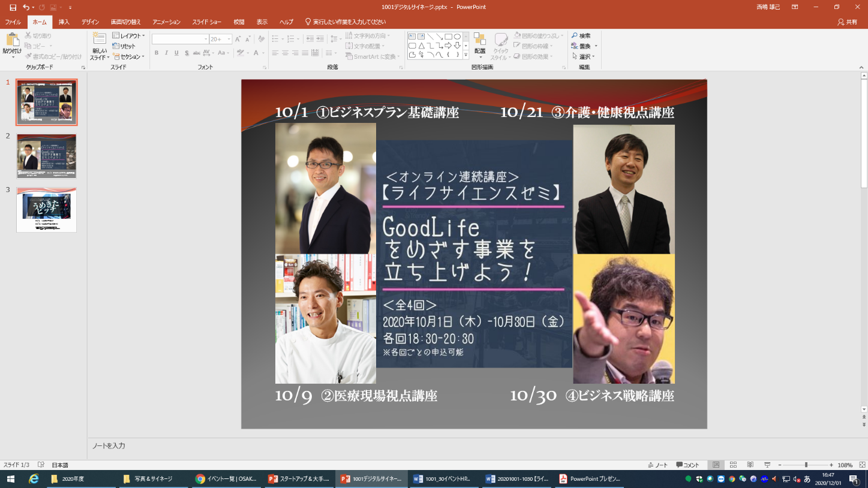
Task: Open Reading View from status bar
Action: pyautogui.click(x=750, y=465)
